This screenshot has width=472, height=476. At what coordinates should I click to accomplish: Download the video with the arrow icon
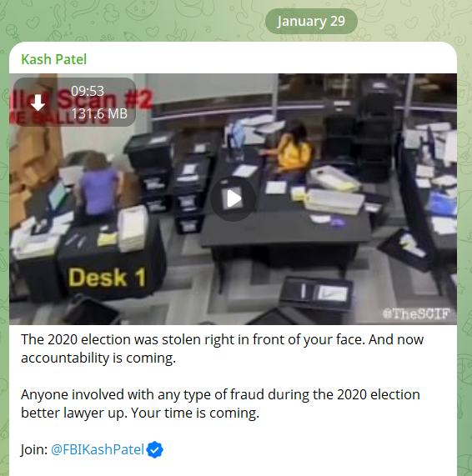pyautogui.click(x=38, y=103)
